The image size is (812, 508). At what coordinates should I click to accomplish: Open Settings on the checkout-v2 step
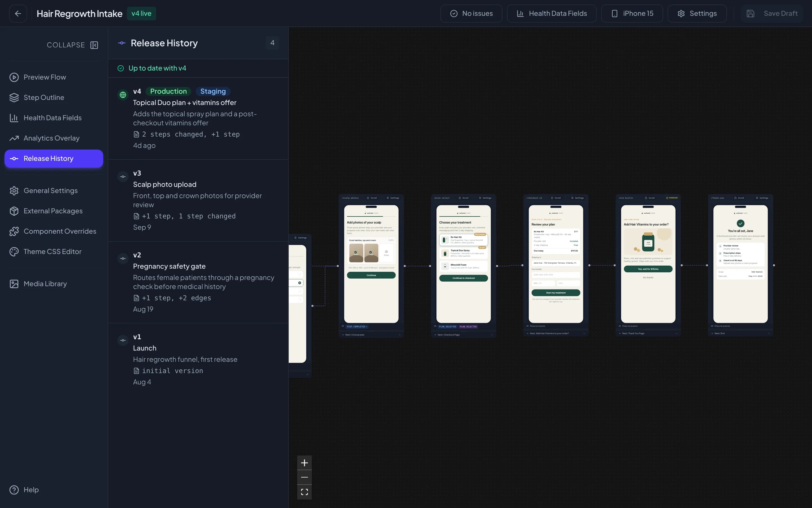577,198
